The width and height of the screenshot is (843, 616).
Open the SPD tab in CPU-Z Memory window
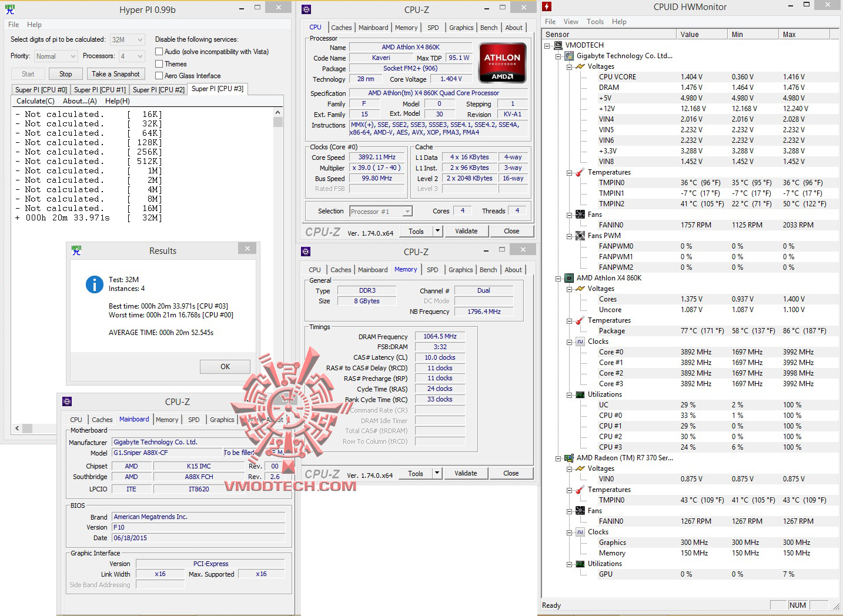tap(433, 270)
